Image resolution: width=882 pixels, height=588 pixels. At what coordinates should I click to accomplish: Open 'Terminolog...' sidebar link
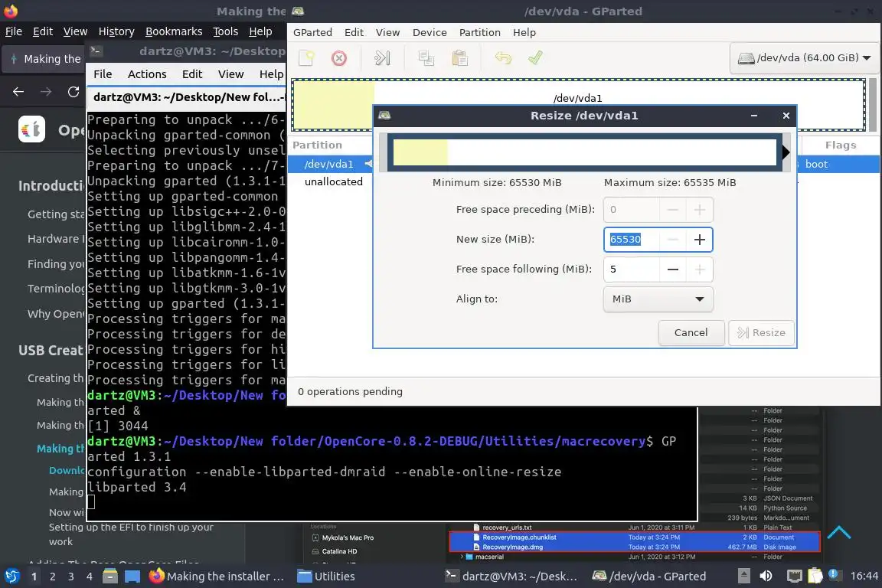pos(55,289)
